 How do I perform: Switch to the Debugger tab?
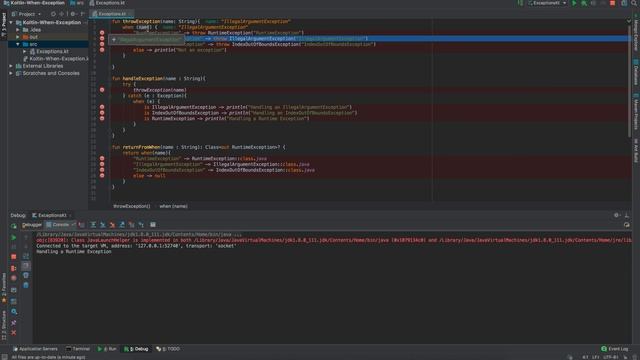pyautogui.click(x=31, y=225)
